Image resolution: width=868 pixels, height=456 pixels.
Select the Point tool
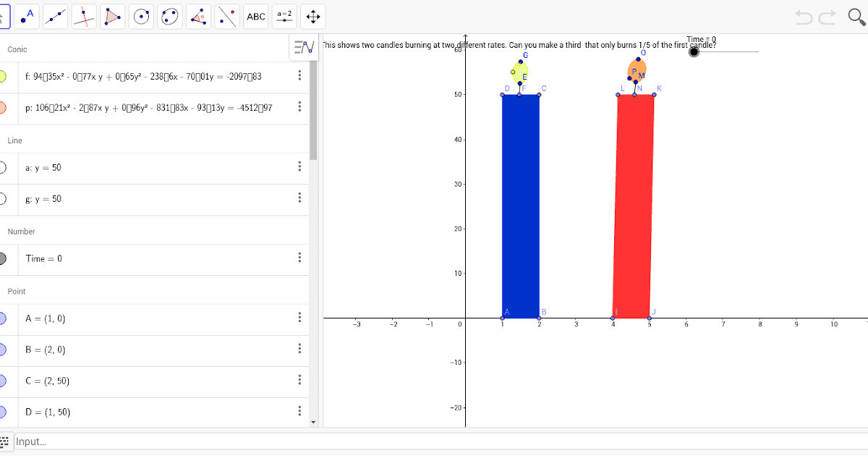pos(27,16)
